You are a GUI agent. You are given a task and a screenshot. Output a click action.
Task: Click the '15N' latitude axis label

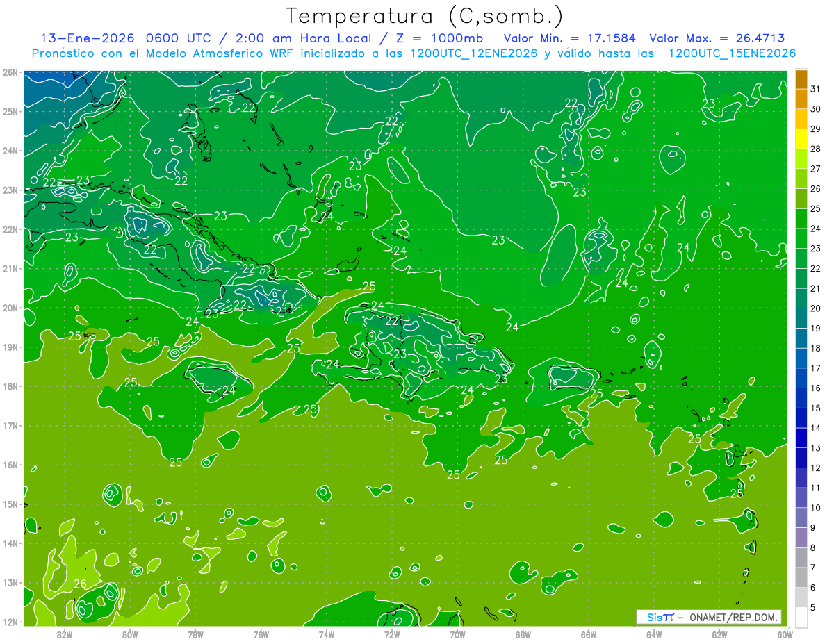coord(10,504)
